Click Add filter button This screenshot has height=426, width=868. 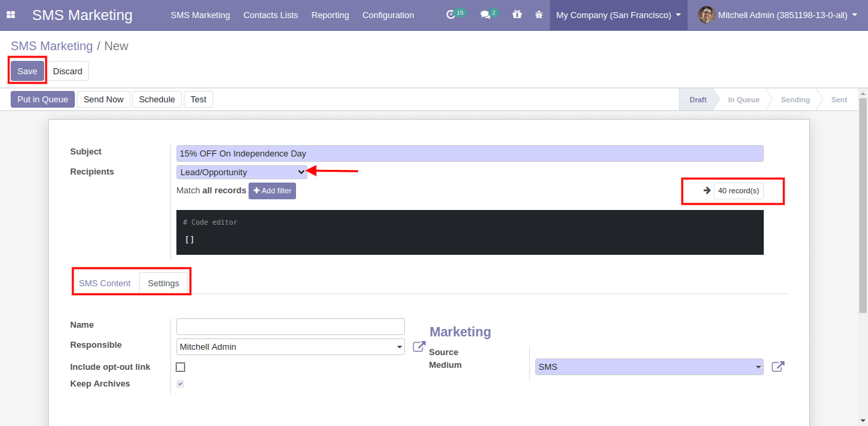[x=272, y=191]
